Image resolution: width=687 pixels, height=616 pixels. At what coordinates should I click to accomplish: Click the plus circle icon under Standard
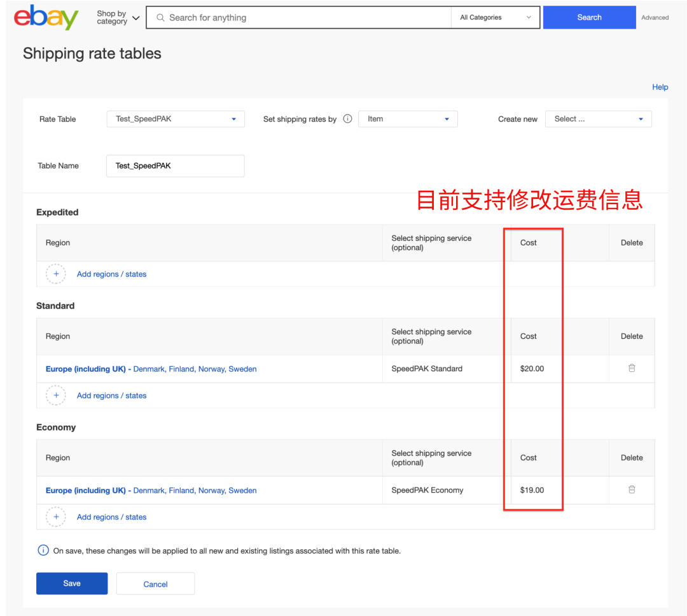click(56, 395)
